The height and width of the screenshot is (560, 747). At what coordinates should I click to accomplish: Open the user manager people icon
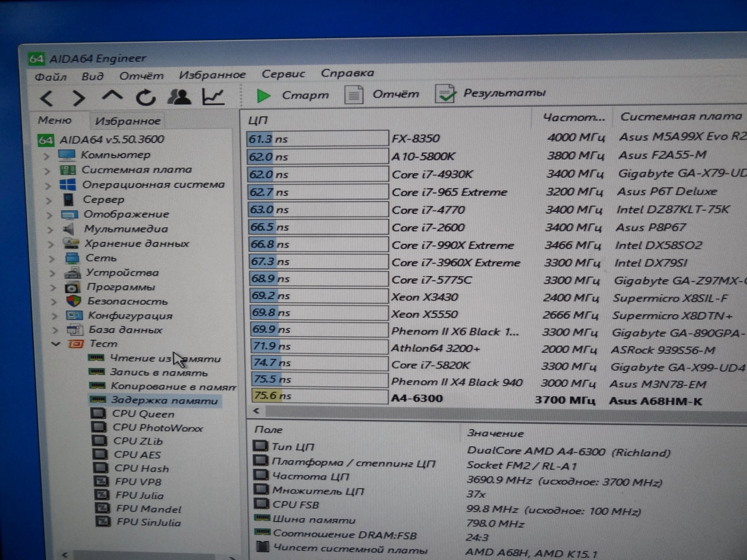pos(179,97)
